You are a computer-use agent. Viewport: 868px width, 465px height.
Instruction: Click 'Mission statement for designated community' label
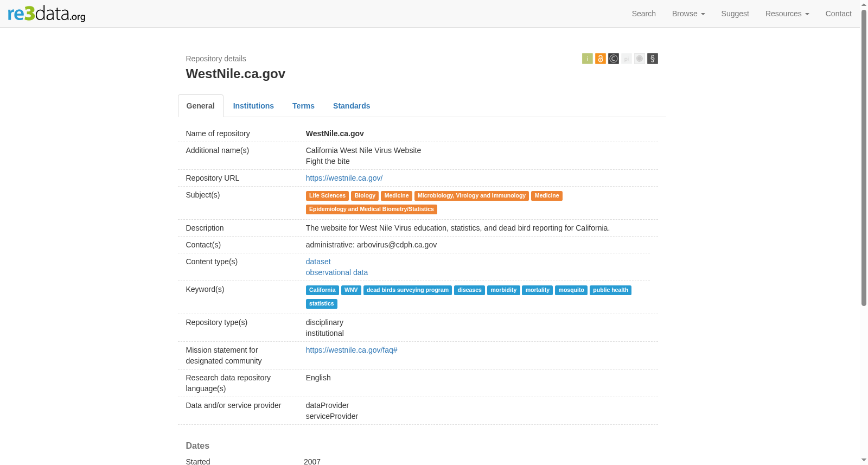(x=224, y=355)
